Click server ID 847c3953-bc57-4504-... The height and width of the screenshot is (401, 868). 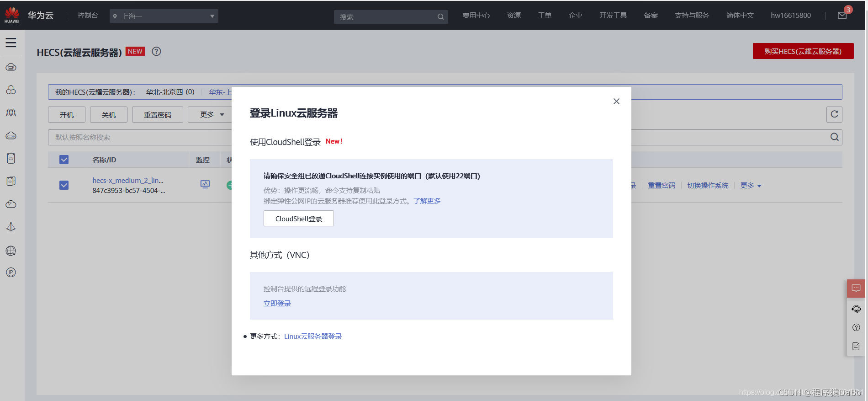tap(129, 190)
